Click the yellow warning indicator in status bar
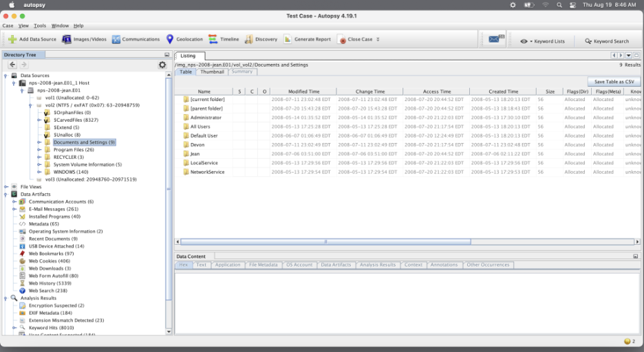The image size is (644, 352). pos(627,341)
